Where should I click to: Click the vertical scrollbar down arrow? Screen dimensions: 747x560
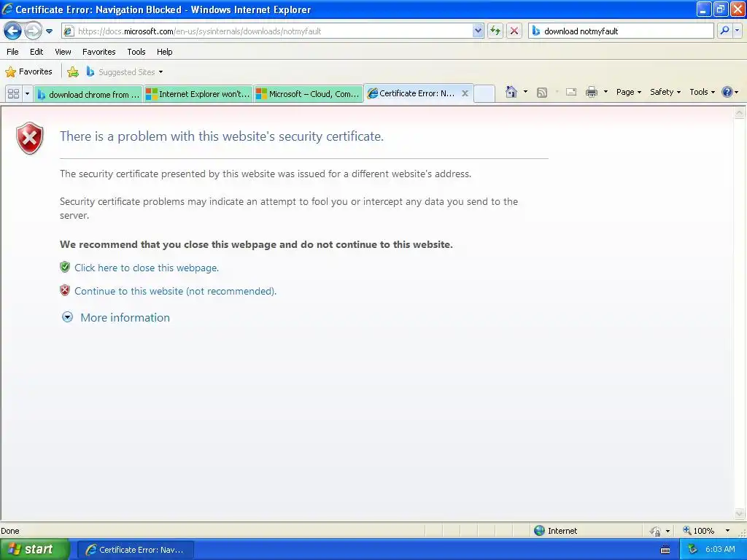pyautogui.click(x=740, y=514)
